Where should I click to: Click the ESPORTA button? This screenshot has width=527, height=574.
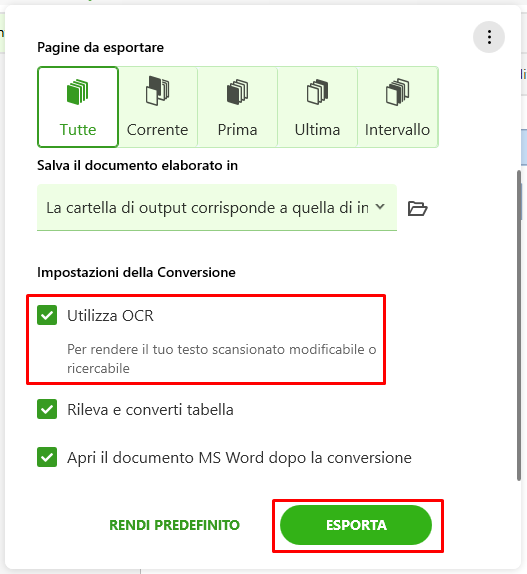click(x=356, y=525)
